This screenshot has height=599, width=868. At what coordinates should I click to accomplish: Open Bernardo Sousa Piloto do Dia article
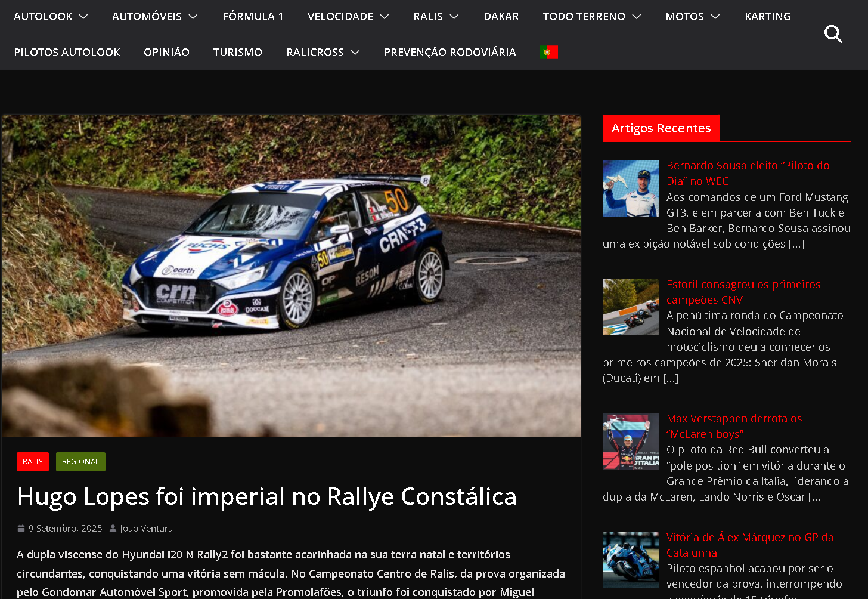point(748,174)
